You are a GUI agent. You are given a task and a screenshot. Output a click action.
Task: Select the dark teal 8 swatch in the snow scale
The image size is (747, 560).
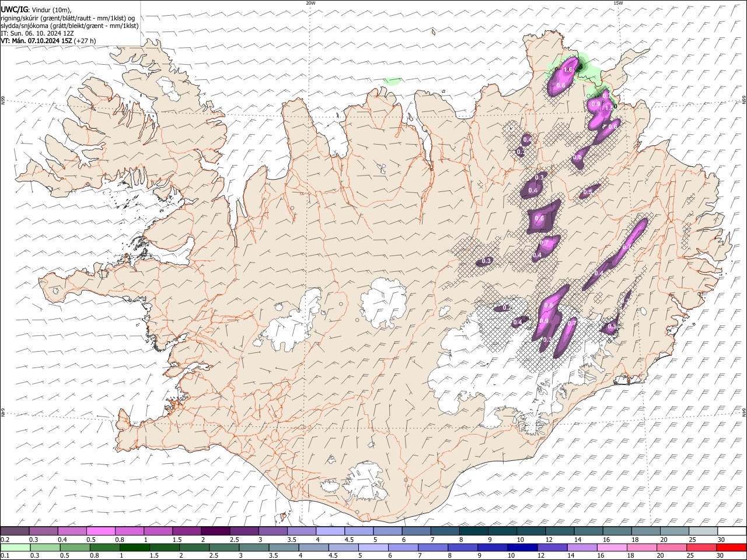coord(473,531)
